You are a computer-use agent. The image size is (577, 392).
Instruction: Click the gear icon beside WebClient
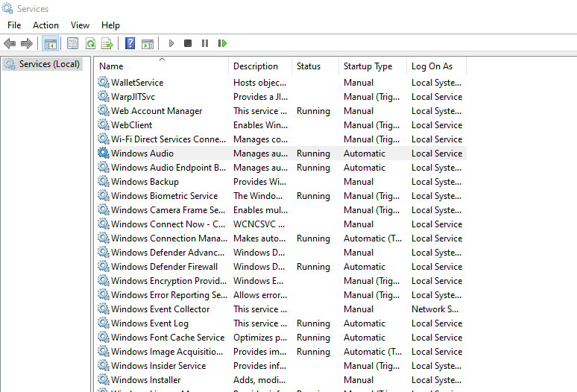104,124
